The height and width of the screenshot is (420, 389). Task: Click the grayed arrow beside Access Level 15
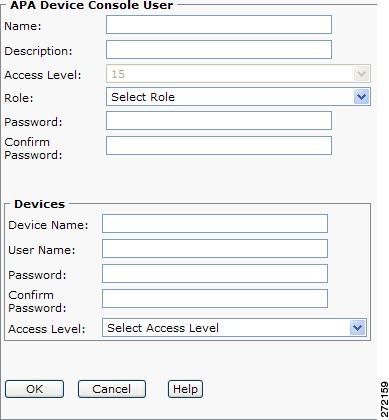(x=361, y=74)
